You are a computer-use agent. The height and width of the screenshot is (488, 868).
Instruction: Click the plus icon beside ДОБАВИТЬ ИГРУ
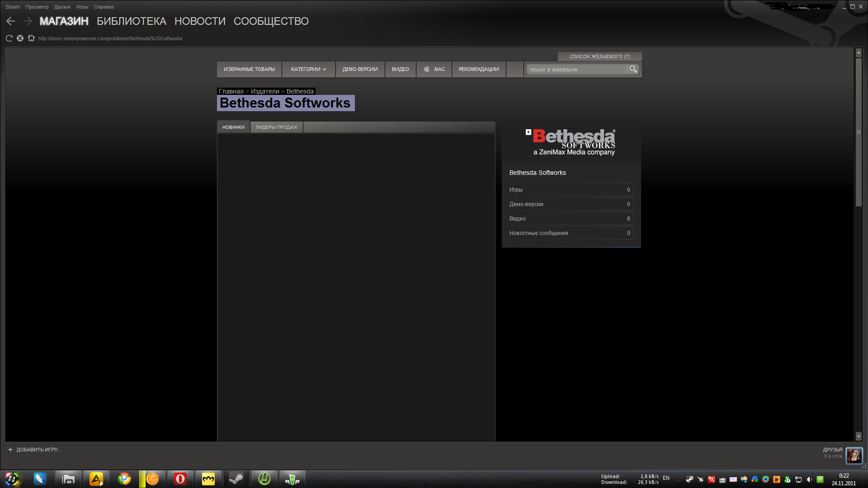10,450
